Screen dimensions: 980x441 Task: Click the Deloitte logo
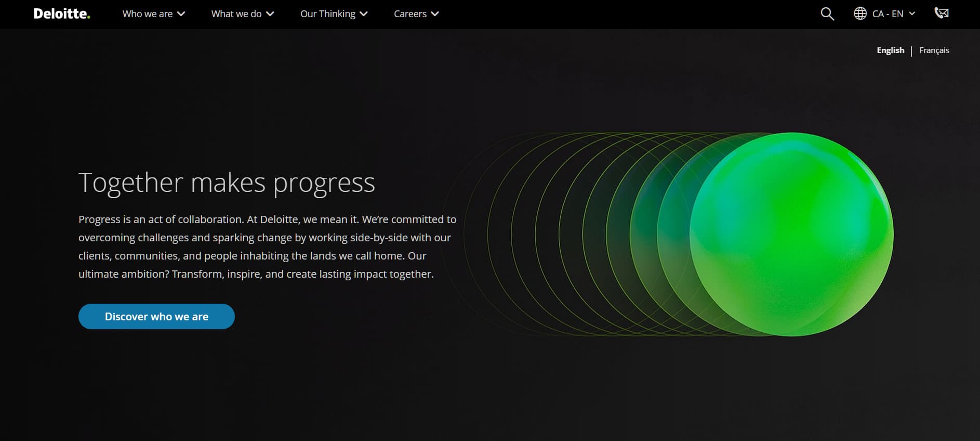pyautogui.click(x=62, y=14)
